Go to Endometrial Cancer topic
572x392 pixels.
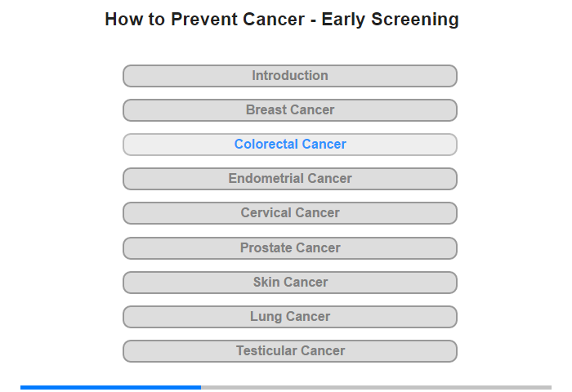[x=290, y=179]
